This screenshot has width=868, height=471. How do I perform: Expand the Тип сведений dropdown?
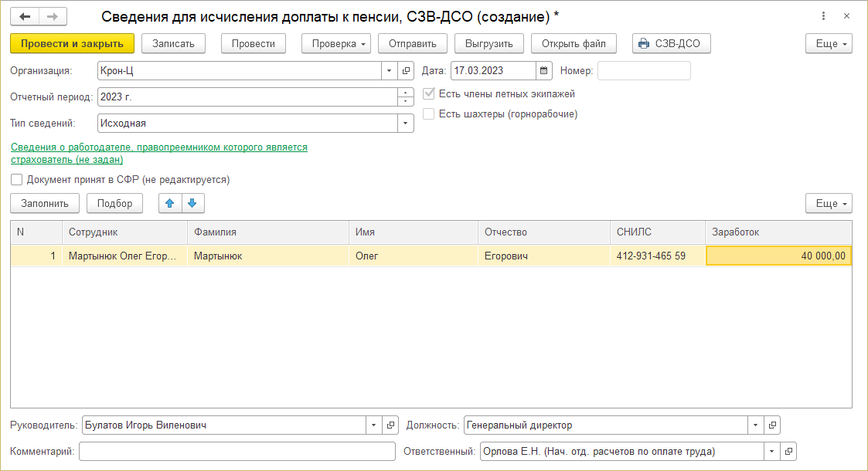(406, 124)
